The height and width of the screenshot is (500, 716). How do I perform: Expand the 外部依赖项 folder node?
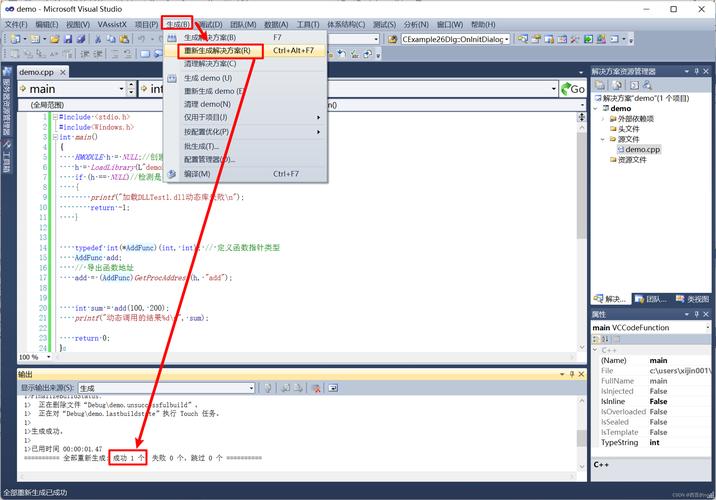coord(603,119)
